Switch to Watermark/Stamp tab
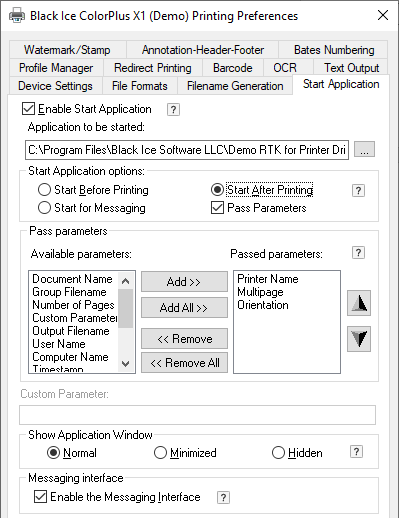The height and width of the screenshot is (518, 399). coord(67,50)
